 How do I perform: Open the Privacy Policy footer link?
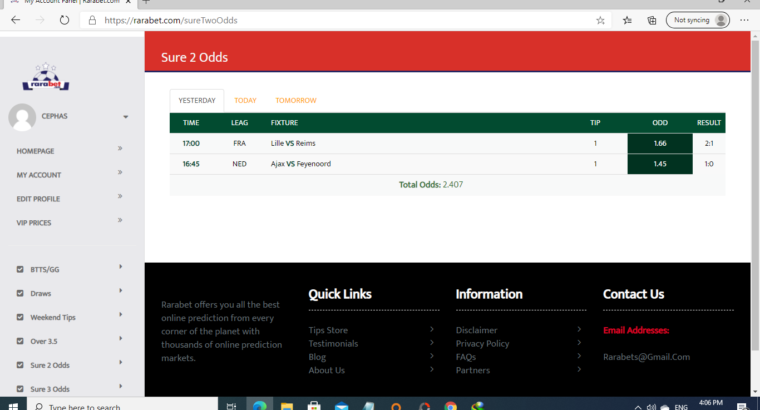point(482,344)
